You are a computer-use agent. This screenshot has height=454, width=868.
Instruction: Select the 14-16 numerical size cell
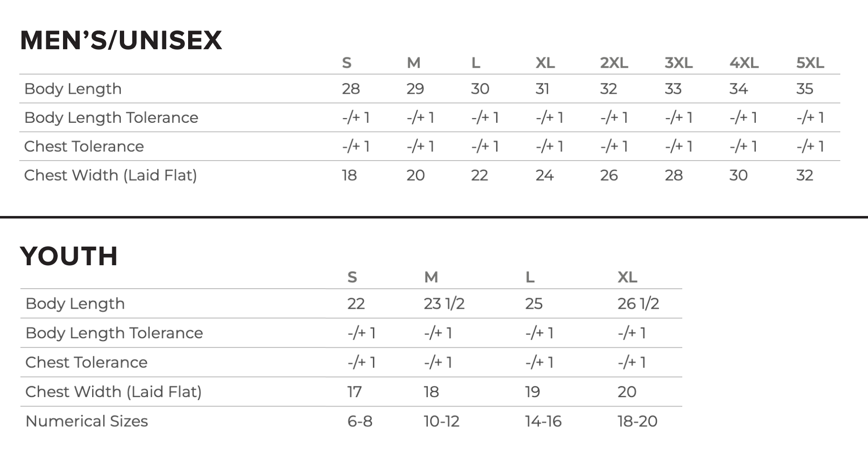pyautogui.click(x=543, y=422)
